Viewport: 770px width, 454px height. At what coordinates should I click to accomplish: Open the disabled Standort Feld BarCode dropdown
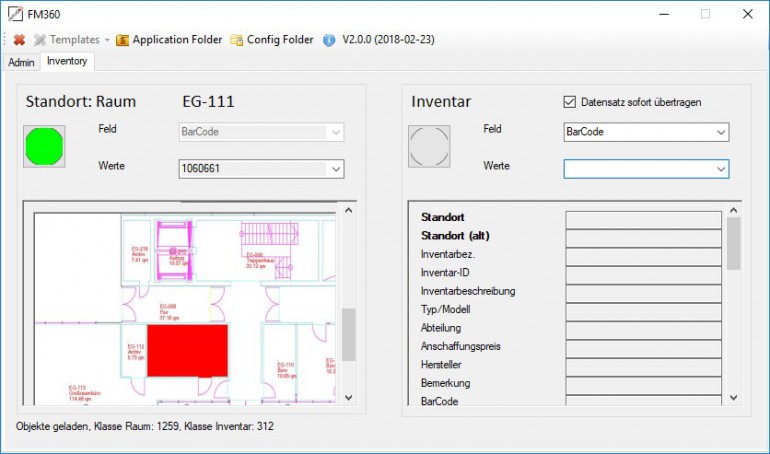click(261, 132)
